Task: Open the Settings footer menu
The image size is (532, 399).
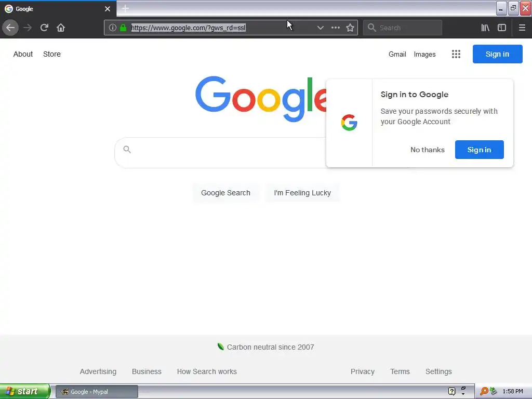Action: 438,371
